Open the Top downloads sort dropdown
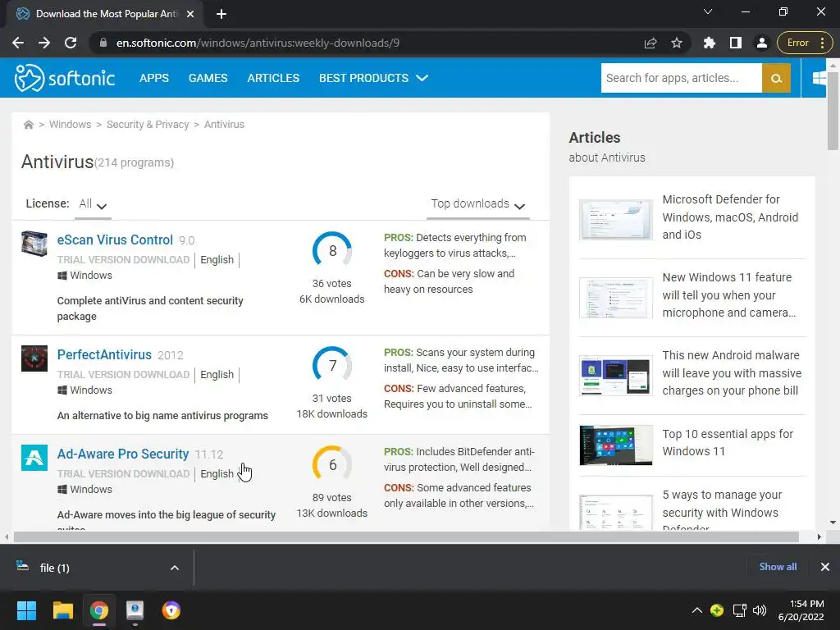 tap(478, 204)
